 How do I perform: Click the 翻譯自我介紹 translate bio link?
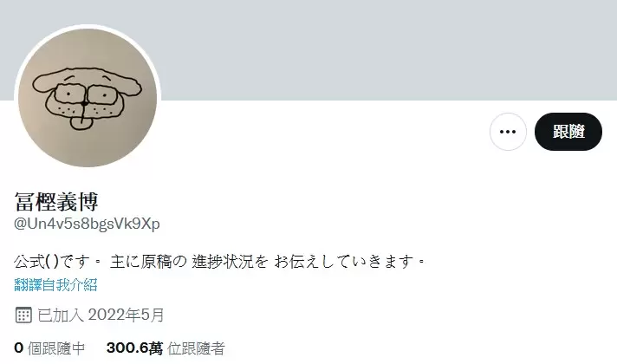coord(55,284)
